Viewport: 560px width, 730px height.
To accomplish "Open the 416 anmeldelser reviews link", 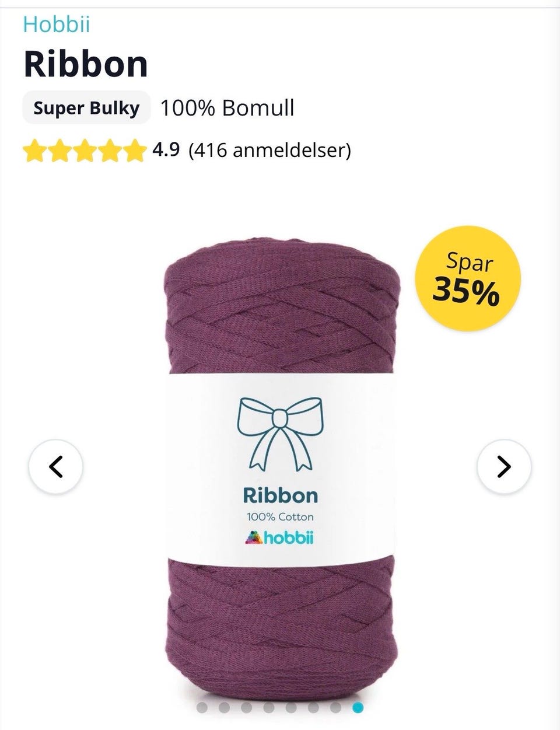I will (x=269, y=151).
